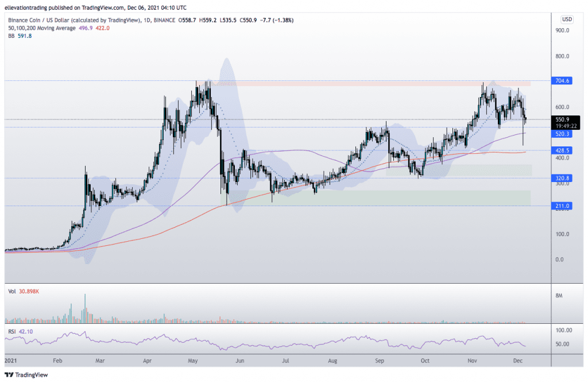Click the Mar label on time axis

point(100,361)
